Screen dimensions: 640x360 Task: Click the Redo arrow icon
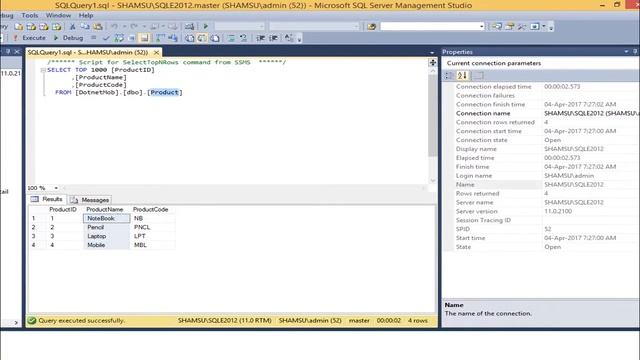[x=133, y=27]
